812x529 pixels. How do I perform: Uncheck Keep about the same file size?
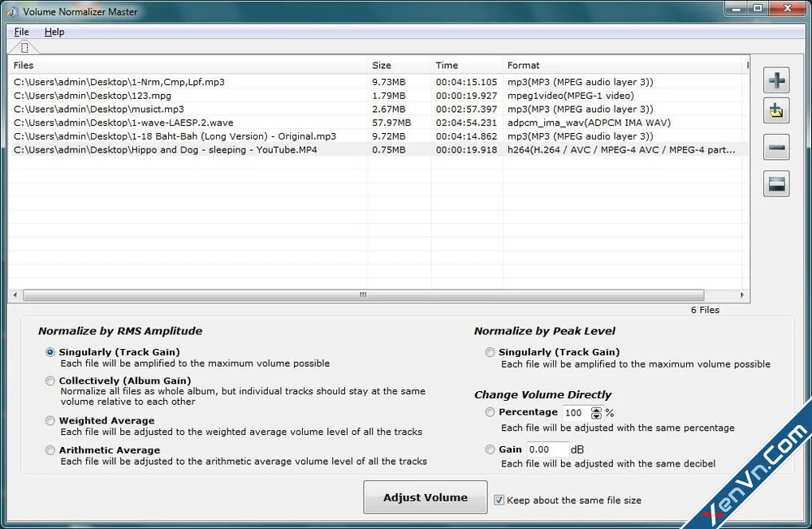(499, 501)
